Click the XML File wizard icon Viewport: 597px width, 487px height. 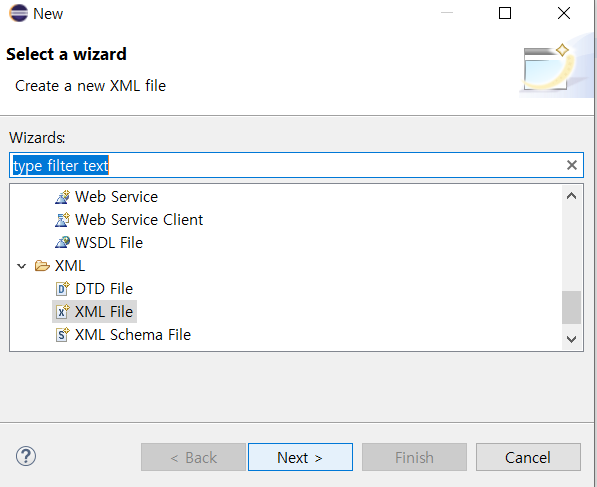pos(62,311)
